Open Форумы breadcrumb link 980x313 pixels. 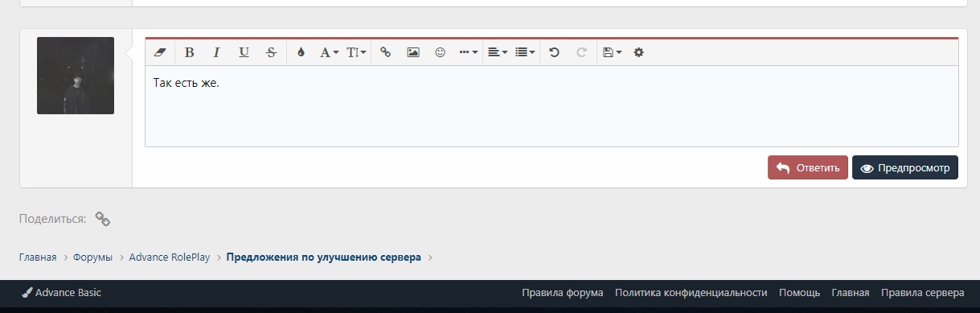pyautogui.click(x=92, y=257)
